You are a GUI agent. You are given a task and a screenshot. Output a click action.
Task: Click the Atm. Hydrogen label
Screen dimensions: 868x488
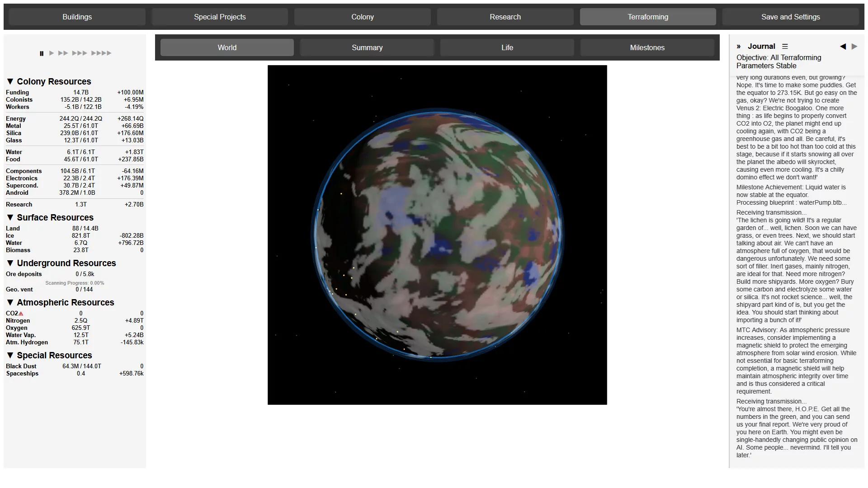pos(27,342)
